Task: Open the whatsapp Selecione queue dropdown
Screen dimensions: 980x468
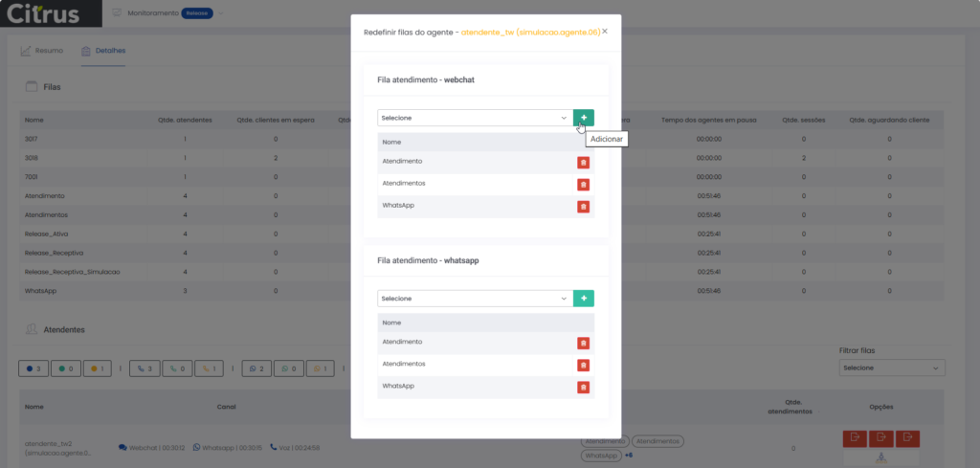Action: (474, 299)
